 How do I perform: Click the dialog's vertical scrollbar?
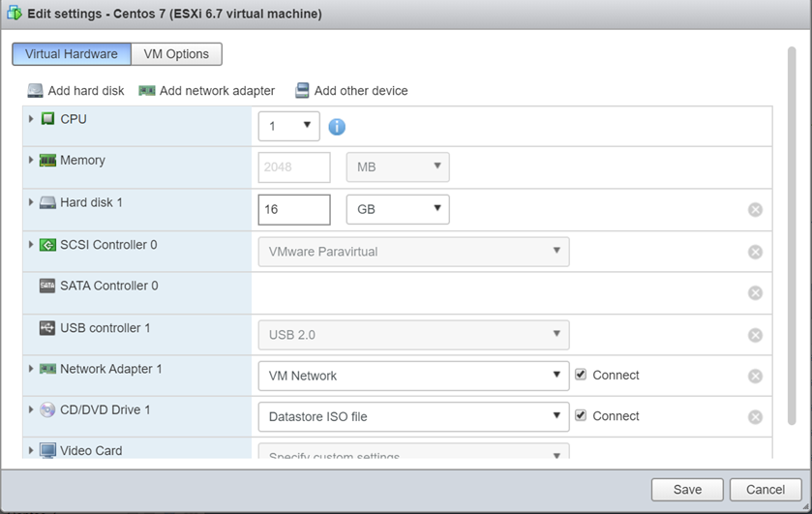792,236
